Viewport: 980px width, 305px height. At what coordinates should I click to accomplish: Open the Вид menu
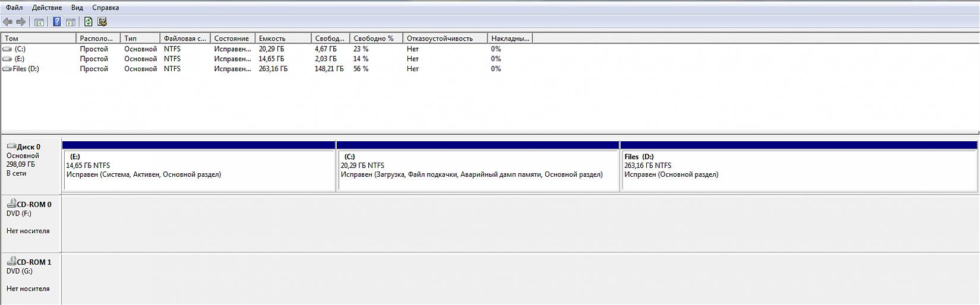(77, 8)
